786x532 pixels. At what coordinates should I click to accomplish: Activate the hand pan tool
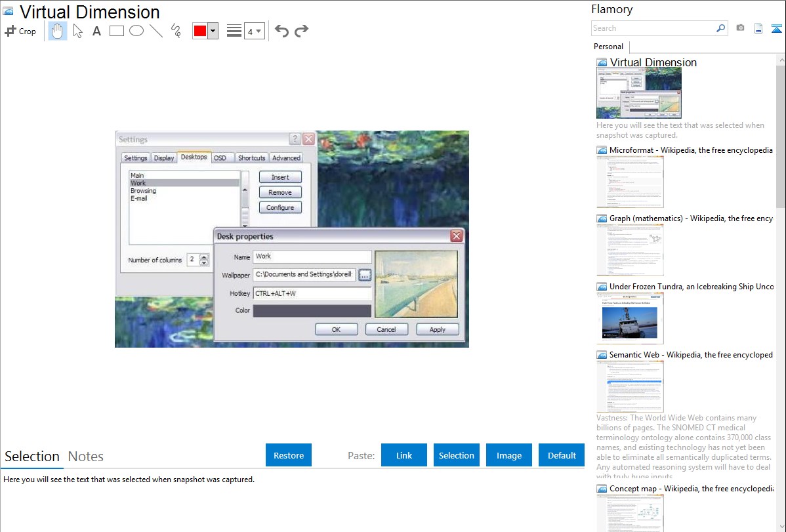(x=58, y=31)
